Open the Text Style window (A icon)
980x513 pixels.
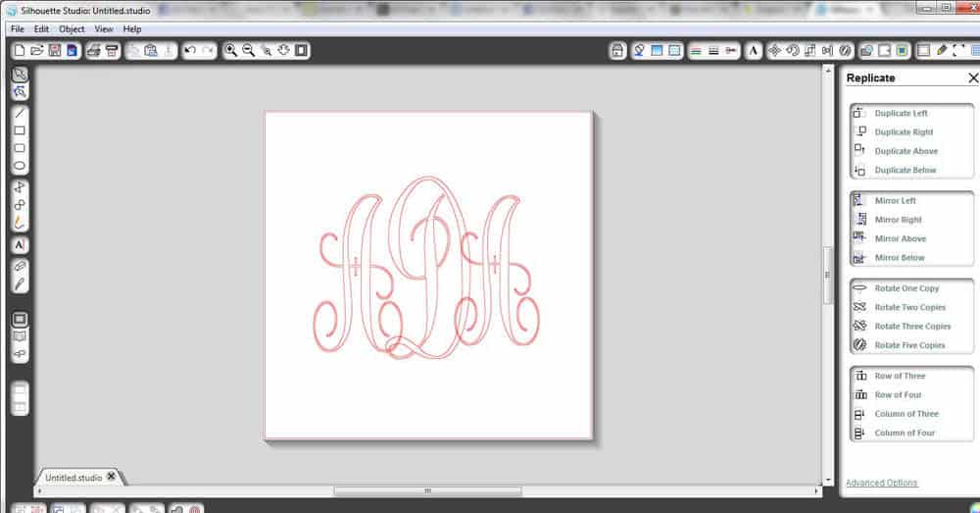(753, 51)
